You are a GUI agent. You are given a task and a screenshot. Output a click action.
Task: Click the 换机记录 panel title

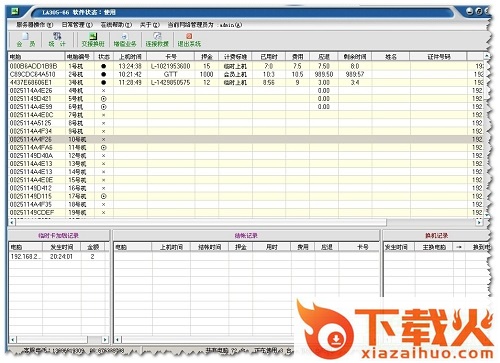tap(437, 236)
